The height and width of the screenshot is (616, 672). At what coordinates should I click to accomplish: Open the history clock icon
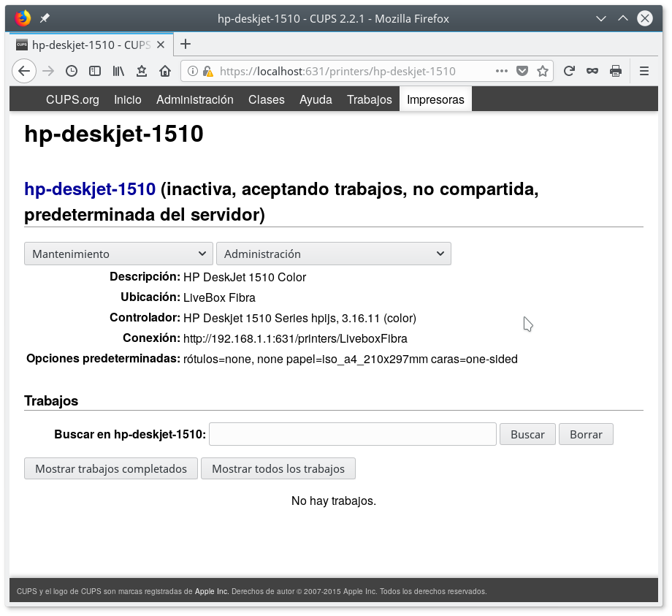(72, 71)
